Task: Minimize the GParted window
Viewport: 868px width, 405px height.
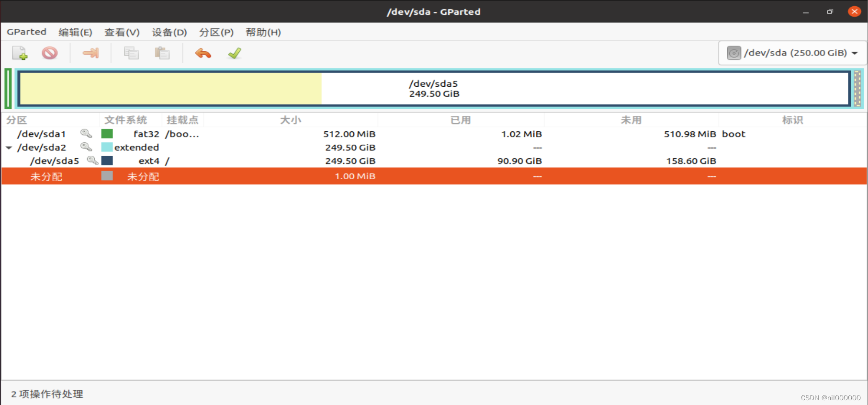Action: tap(806, 12)
